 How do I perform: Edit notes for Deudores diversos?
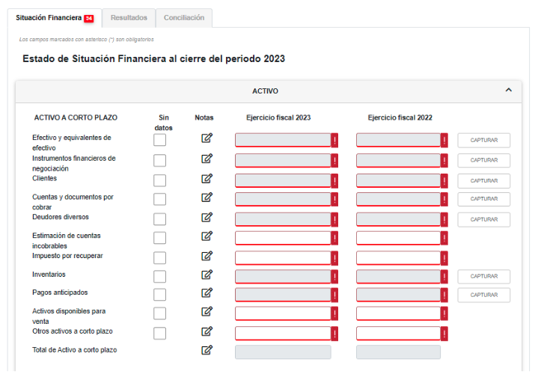coord(207,218)
